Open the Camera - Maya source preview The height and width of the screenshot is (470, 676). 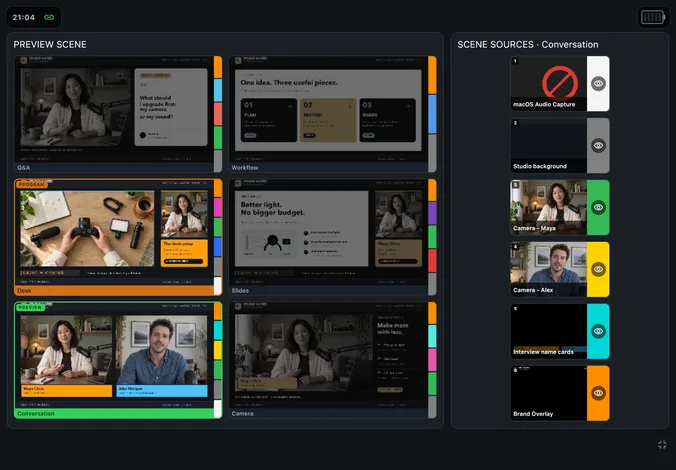(548, 207)
